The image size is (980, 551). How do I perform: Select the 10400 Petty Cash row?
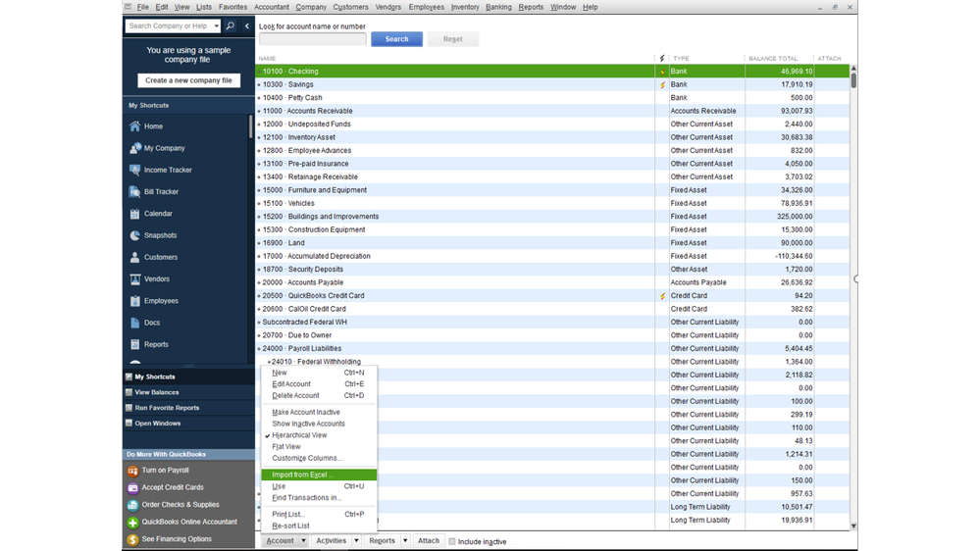click(552, 97)
